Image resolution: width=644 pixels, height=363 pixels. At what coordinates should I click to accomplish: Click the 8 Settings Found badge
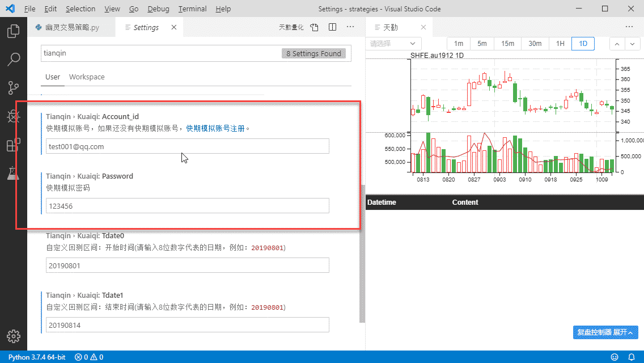click(314, 53)
